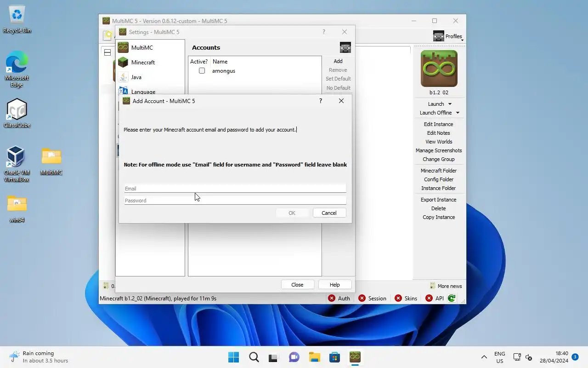
Task: Open the win64 desktop folder
Action: point(17,208)
